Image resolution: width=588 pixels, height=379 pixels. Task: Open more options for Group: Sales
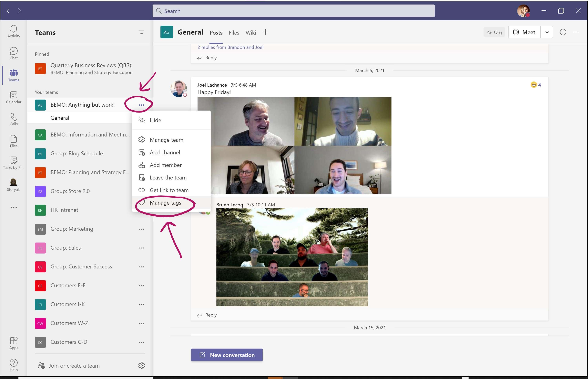(141, 248)
